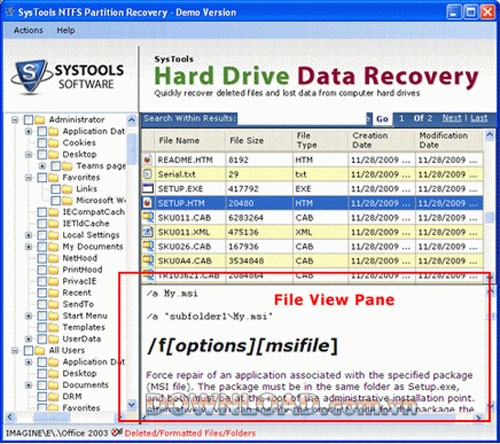500x444 pixels.
Task: Tick the All Users checkbox
Action: 29,351
